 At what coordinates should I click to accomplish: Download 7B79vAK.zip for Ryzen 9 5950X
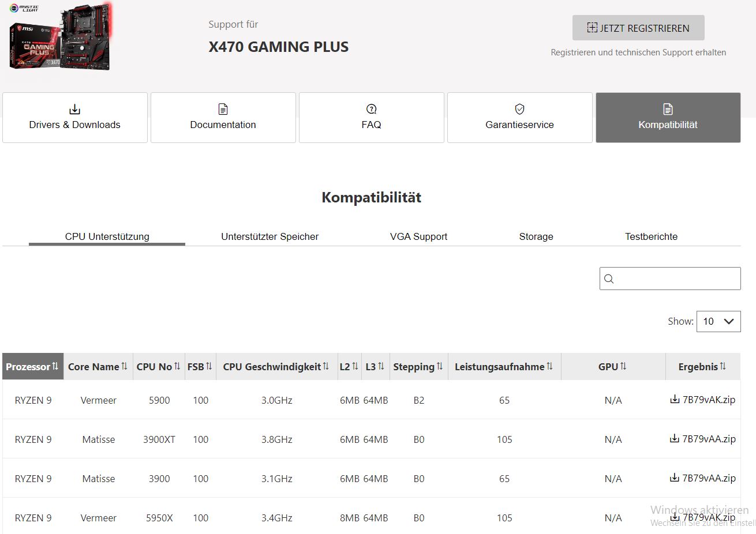coord(702,517)
